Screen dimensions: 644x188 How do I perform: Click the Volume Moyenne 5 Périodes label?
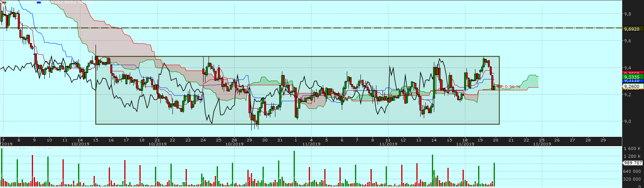pos(37,148)
